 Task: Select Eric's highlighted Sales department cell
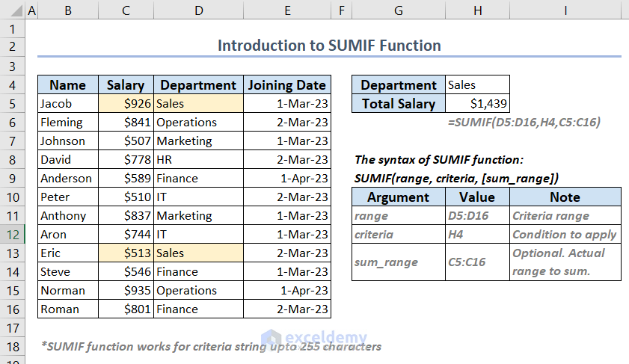click(x=198, y=253)
